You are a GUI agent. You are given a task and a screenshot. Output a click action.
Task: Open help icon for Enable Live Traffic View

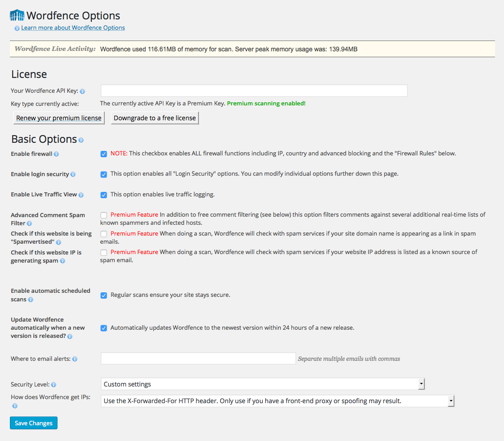pos(81,195)
